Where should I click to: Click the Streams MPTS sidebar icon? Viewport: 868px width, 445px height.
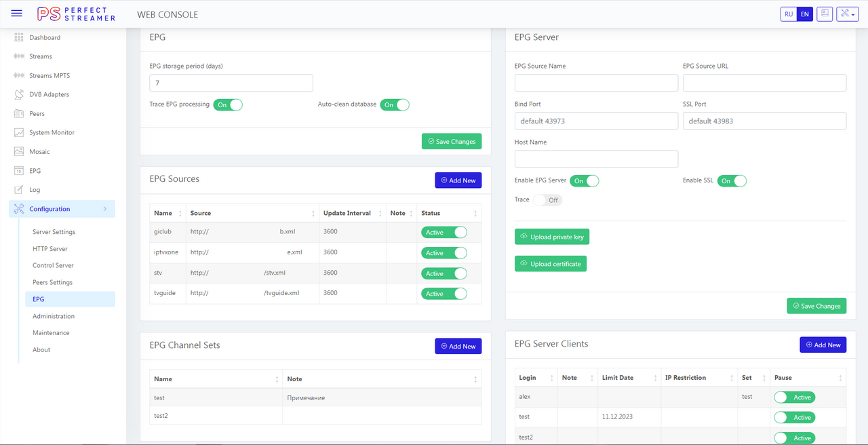(19, 75)
